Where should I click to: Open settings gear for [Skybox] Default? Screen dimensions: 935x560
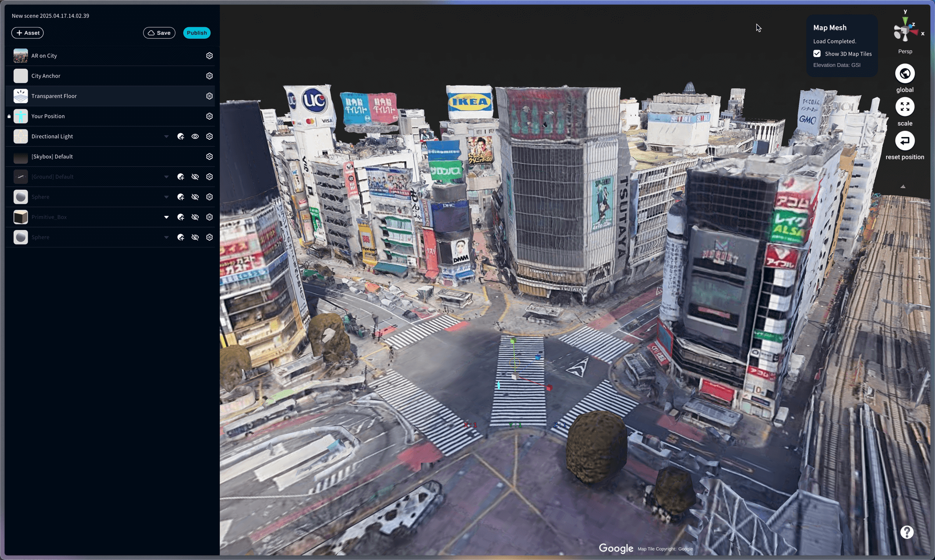209,157
